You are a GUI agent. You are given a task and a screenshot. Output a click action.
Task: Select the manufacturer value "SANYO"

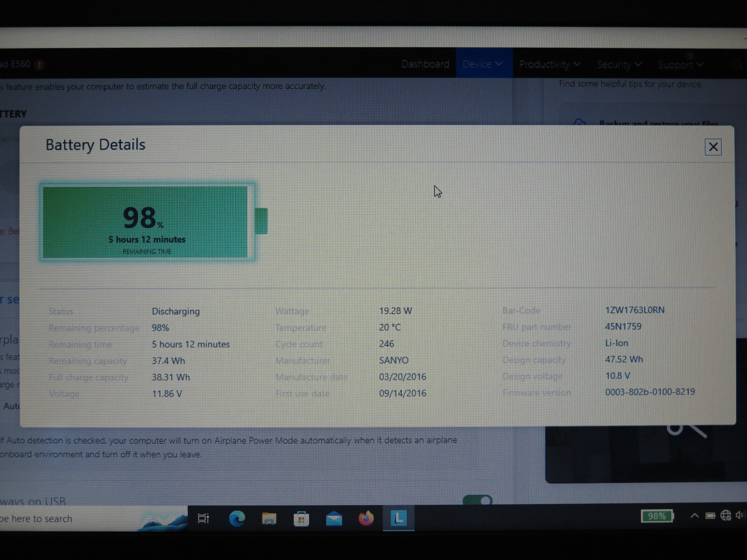tap(394, 360)
